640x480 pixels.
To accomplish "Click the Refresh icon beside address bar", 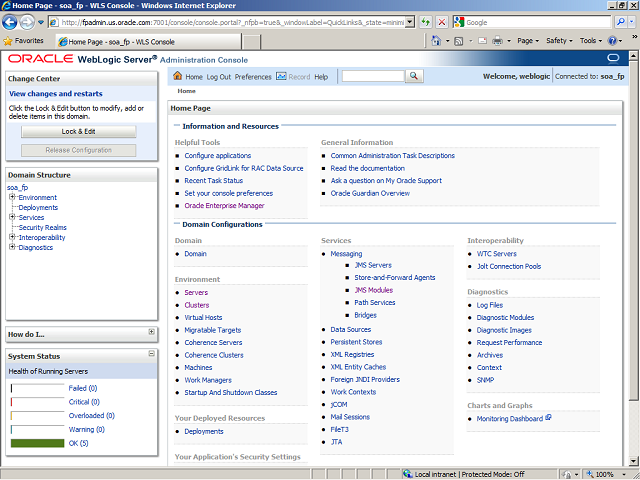I will tap(426, 22).
